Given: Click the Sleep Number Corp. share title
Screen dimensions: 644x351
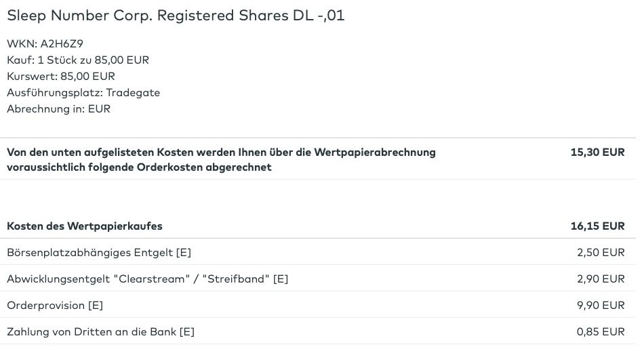Looking at the screenshot, I should click(176, 16).
